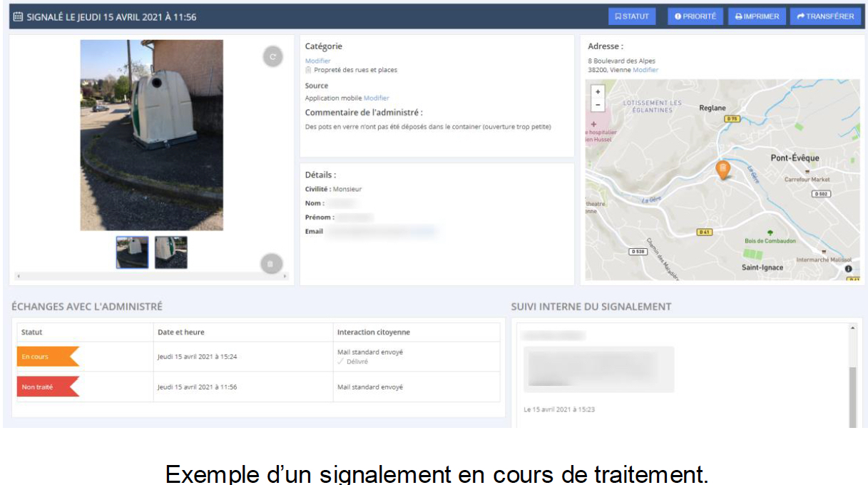Open the main container photo
Image resolution: width=868 pixels, height=485 pixels.
pos(152,135)
